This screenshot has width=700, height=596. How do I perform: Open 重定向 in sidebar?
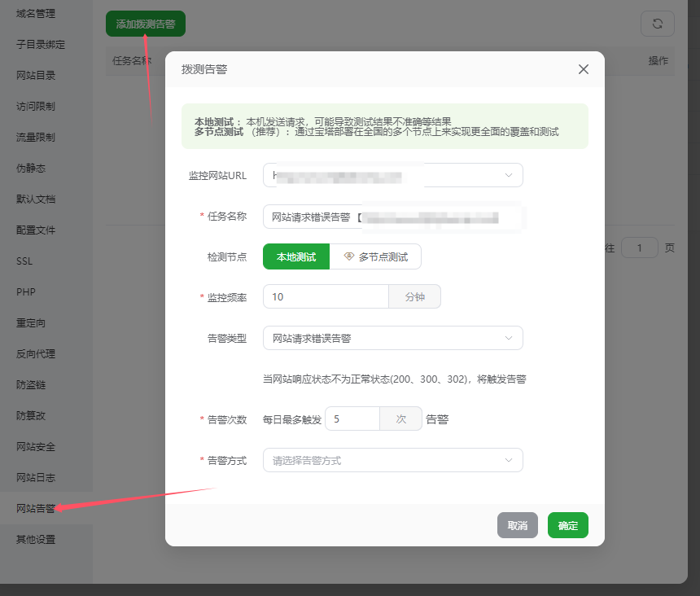click(31, 322)
